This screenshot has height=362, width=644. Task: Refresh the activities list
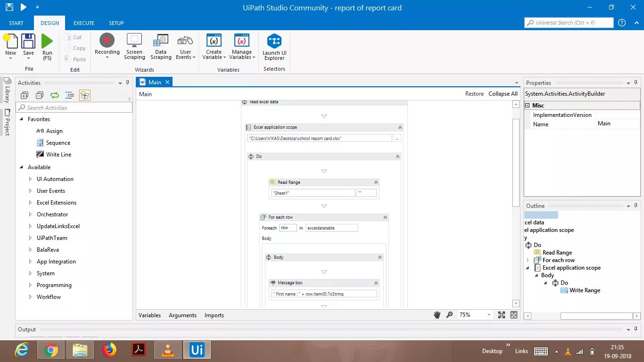point(55,95)
